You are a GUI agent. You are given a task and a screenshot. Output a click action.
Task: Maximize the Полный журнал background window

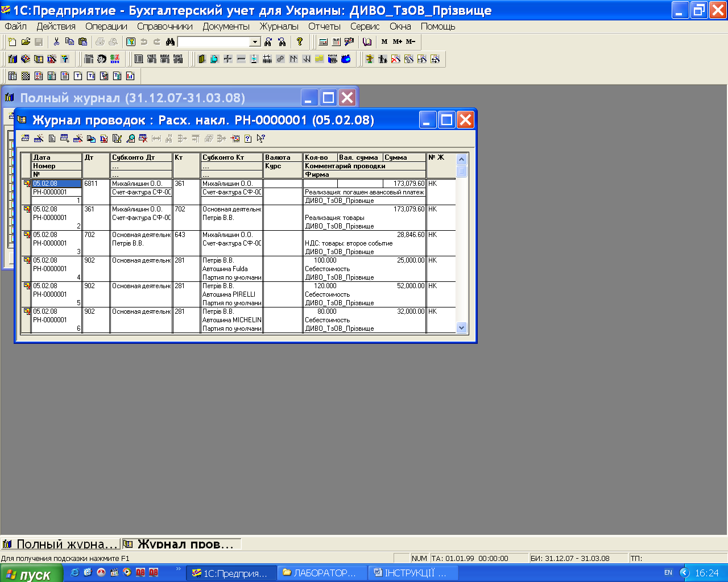point(328,98)
